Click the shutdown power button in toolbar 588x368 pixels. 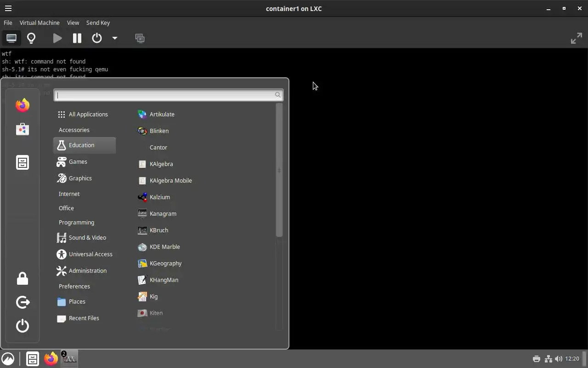97,38
